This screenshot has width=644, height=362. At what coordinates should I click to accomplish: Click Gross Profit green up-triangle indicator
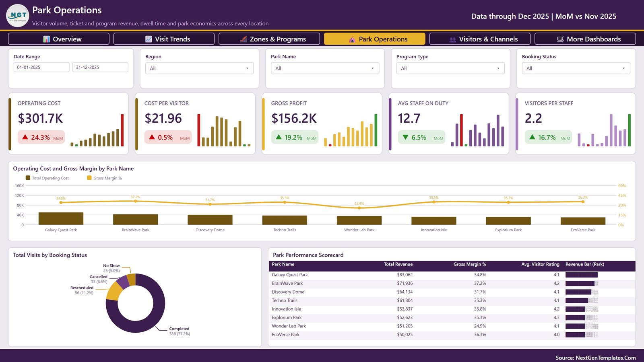279,137
